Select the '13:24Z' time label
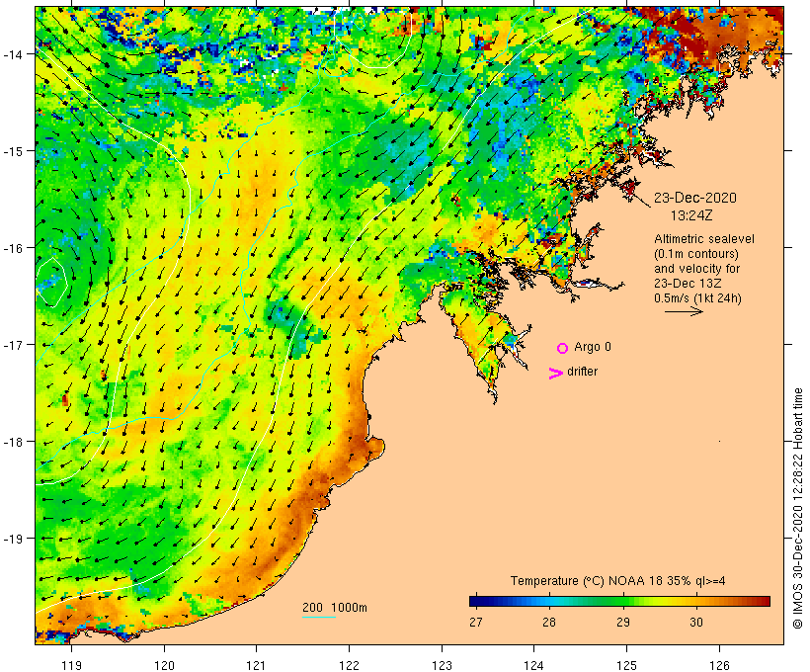The height and width of the screenshot is (672, 810). coord(691,215)
